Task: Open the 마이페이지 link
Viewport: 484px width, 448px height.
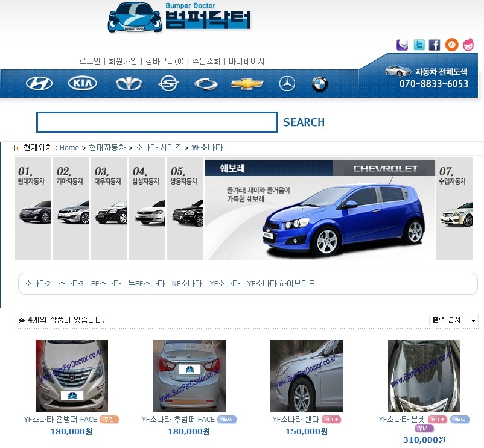Action: click(246, 61)
